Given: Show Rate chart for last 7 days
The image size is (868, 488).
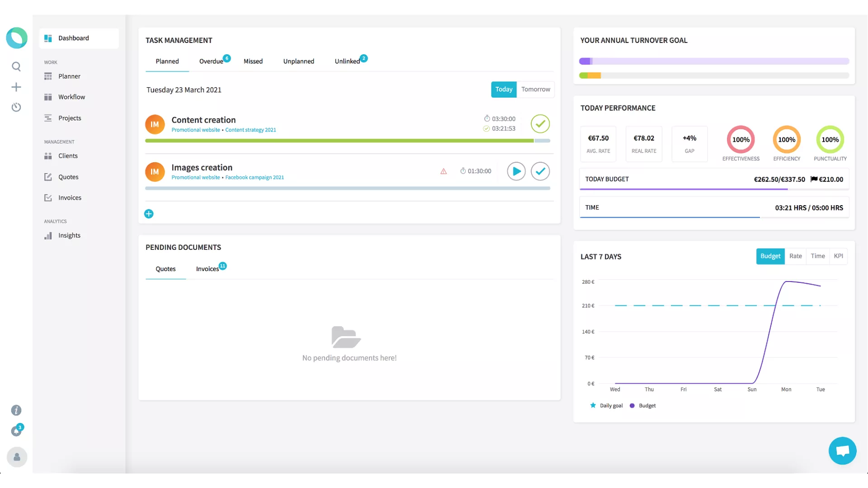Looking at the screenshot, I should (795, 256).
